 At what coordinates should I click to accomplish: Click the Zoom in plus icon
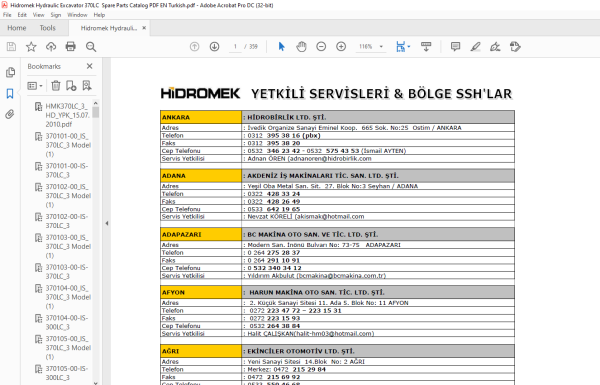(x=341, y=47)
